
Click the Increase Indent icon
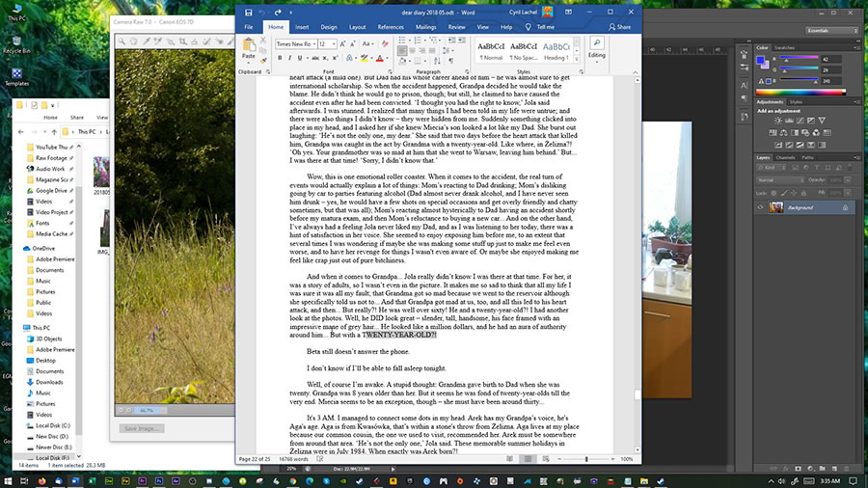(462, 40)
